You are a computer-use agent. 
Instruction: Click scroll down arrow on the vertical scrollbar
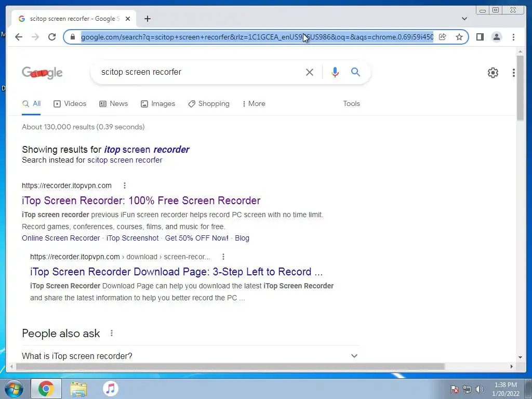[520, 357]
